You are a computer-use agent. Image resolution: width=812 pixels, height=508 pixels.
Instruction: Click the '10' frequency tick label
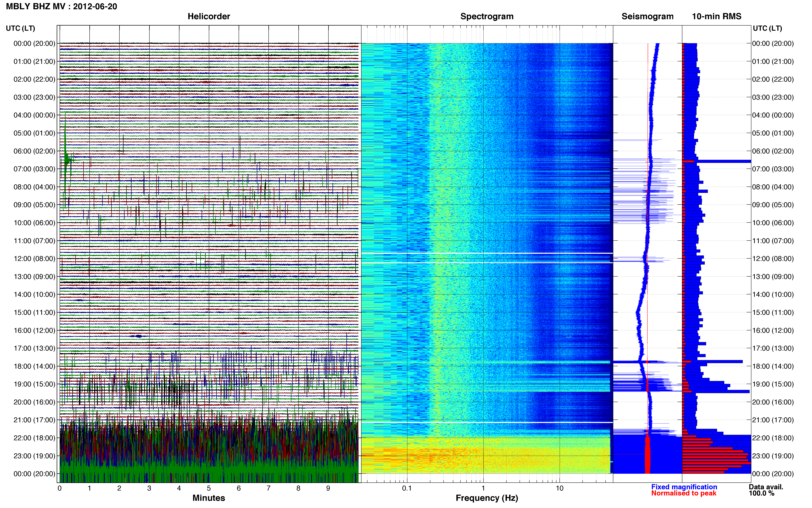559,488
